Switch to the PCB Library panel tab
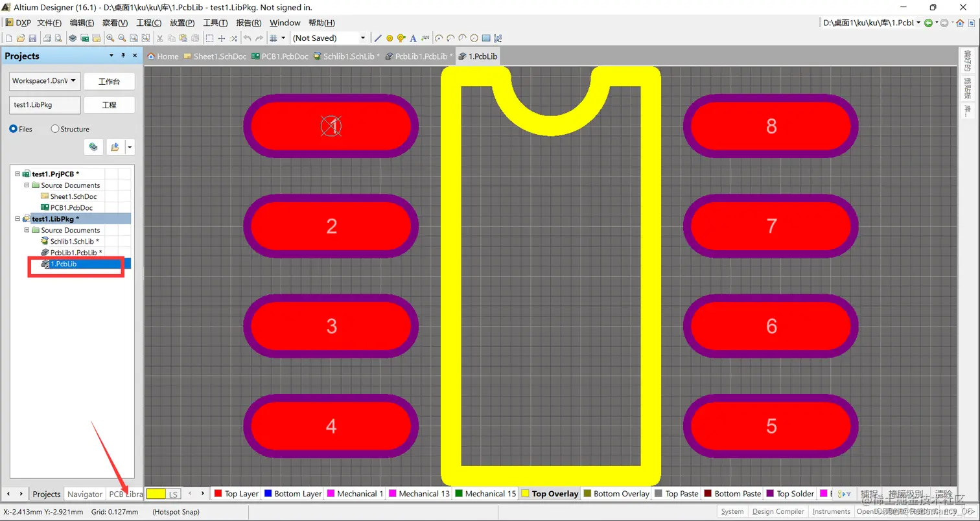This screenshot has height=521, width=980. tap(125, 494)
